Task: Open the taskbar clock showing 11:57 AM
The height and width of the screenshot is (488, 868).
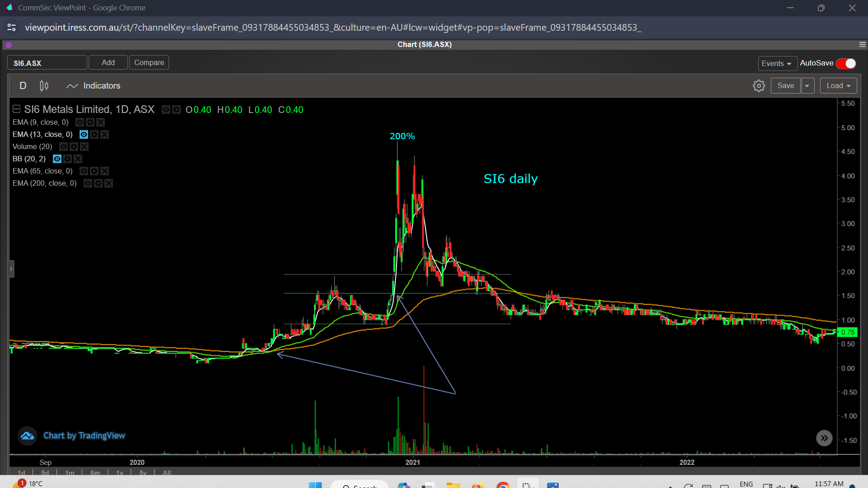Action: (829, 484)
